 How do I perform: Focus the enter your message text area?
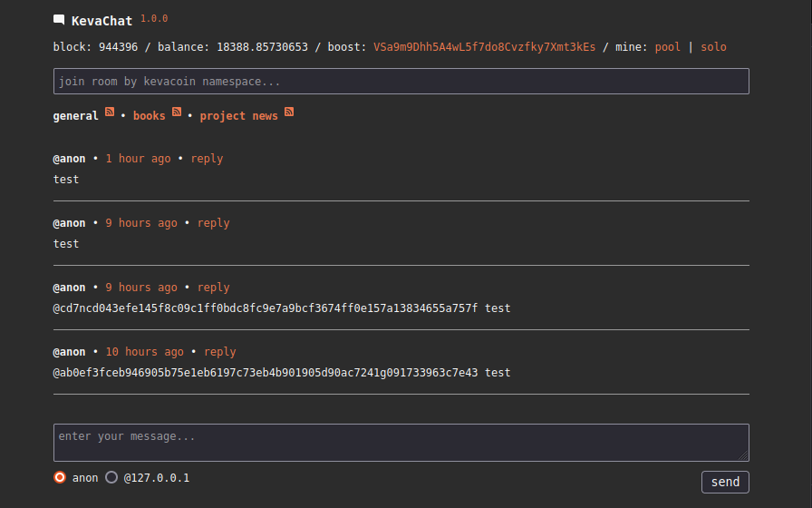pyautogui.click(x=401, y=443)
